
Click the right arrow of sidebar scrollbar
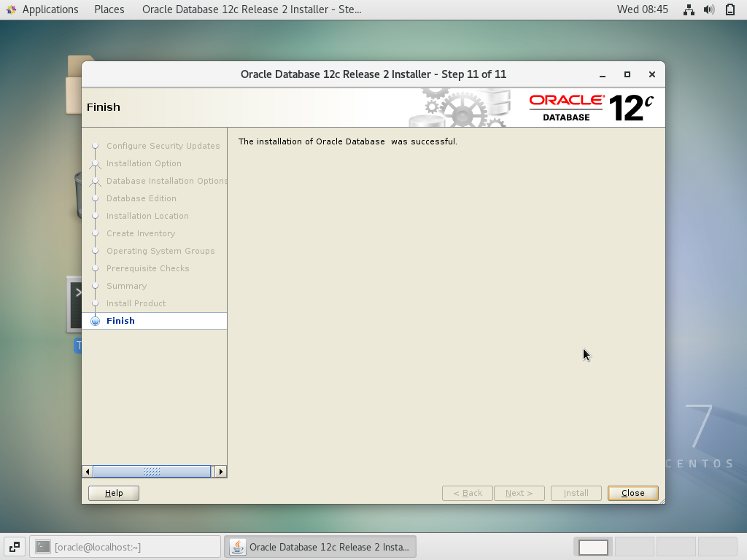click(220, 472)
